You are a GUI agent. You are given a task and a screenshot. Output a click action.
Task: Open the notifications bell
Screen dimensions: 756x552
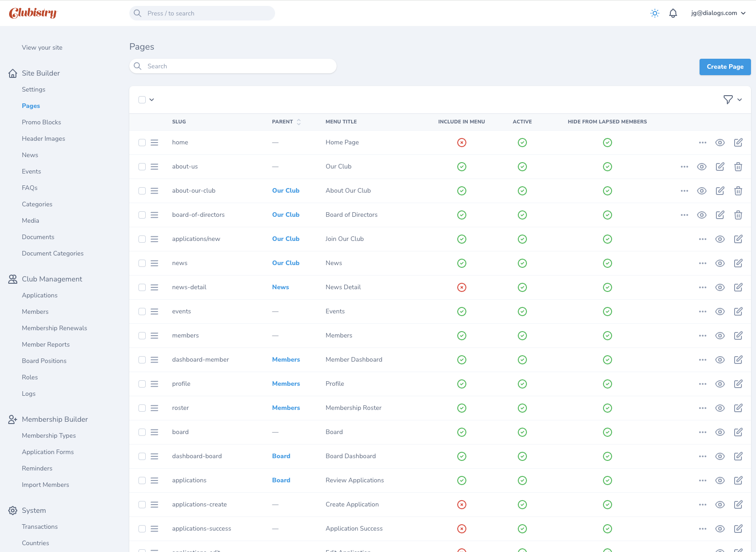coord(673,13)
